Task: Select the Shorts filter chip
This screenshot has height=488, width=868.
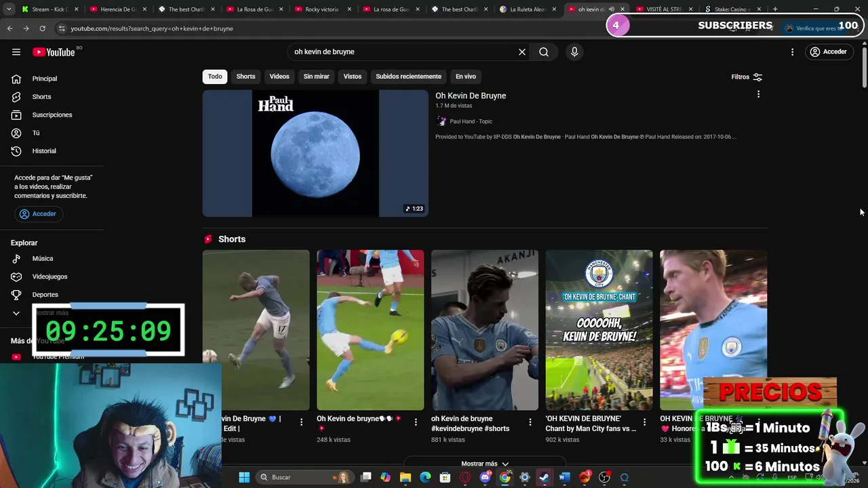Action: coord(245,77)
